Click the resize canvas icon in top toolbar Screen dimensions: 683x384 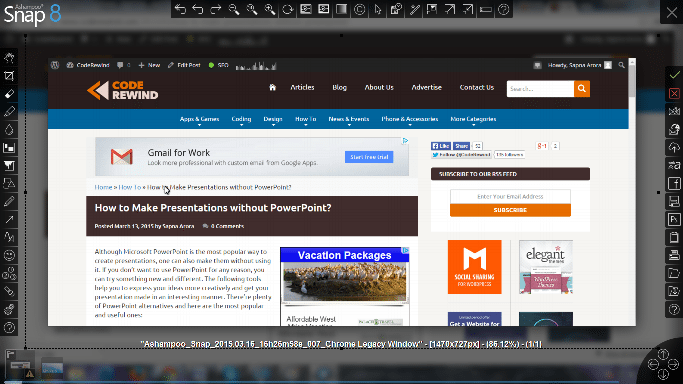450,9
